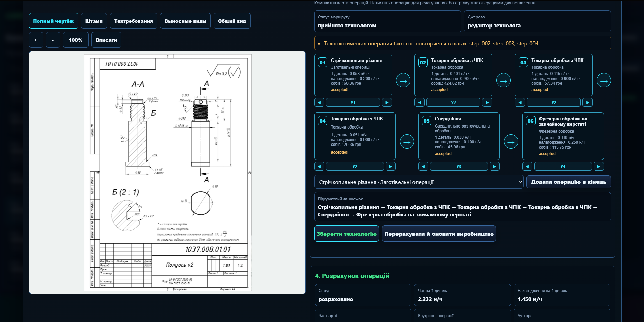Fit drawing using Вписати button
Screen dimensions: 644x322
pos(106,40)
